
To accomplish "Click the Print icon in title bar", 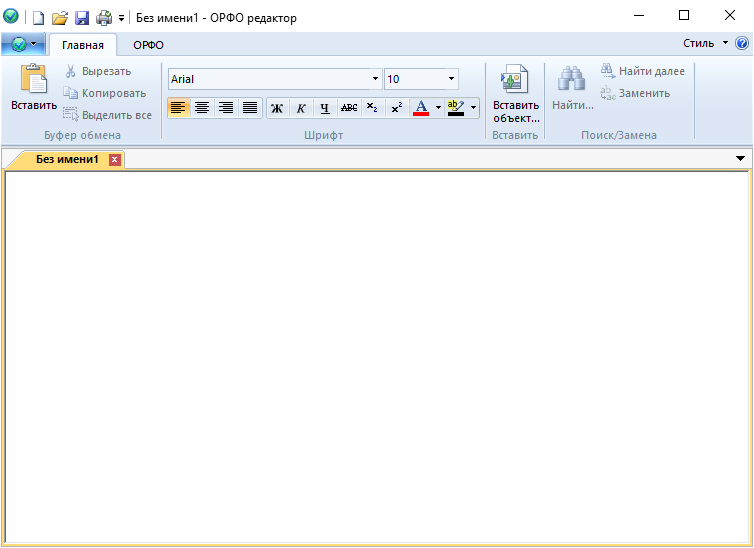I will [x=103, y=18].
